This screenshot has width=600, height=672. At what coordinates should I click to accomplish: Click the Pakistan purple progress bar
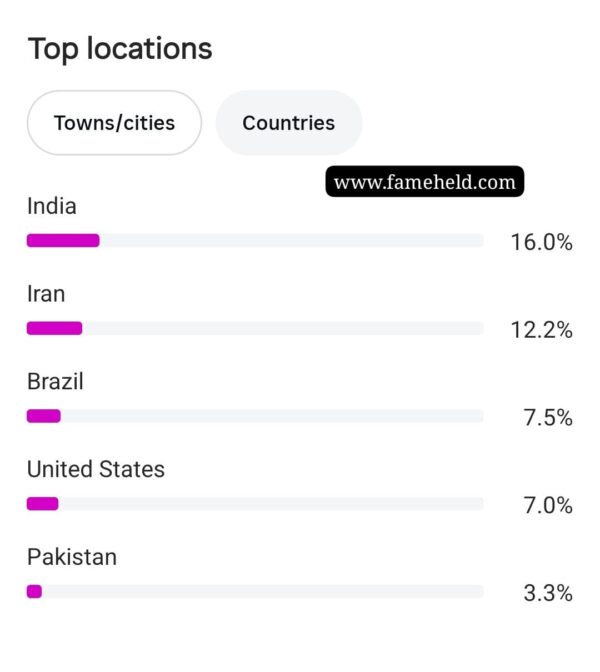coord(34,591)
